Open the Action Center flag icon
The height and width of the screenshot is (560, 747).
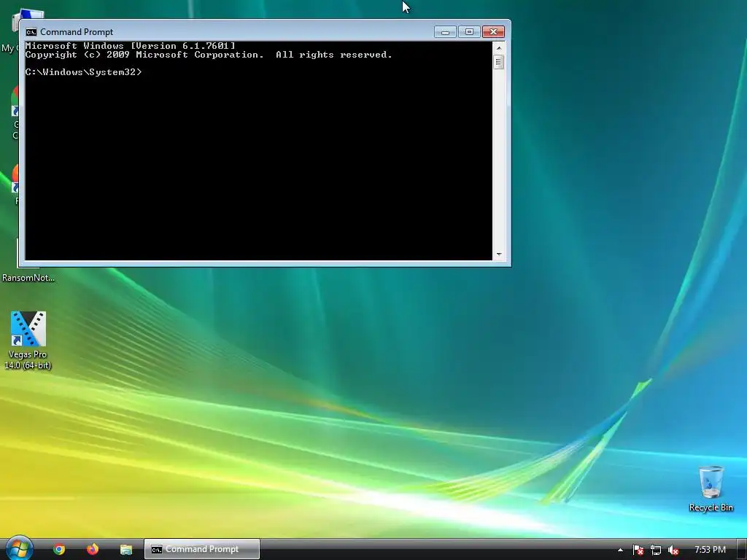click(638, 550)
